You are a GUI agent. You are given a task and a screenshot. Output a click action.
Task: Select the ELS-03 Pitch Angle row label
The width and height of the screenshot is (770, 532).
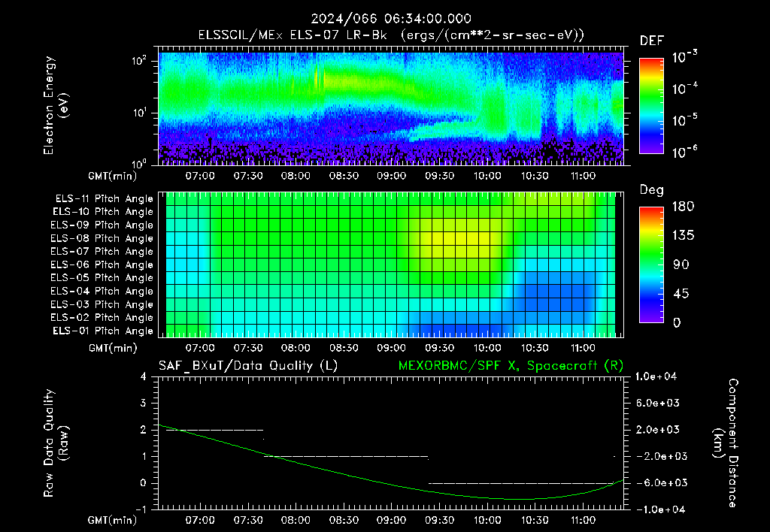[x=102, y=305]
